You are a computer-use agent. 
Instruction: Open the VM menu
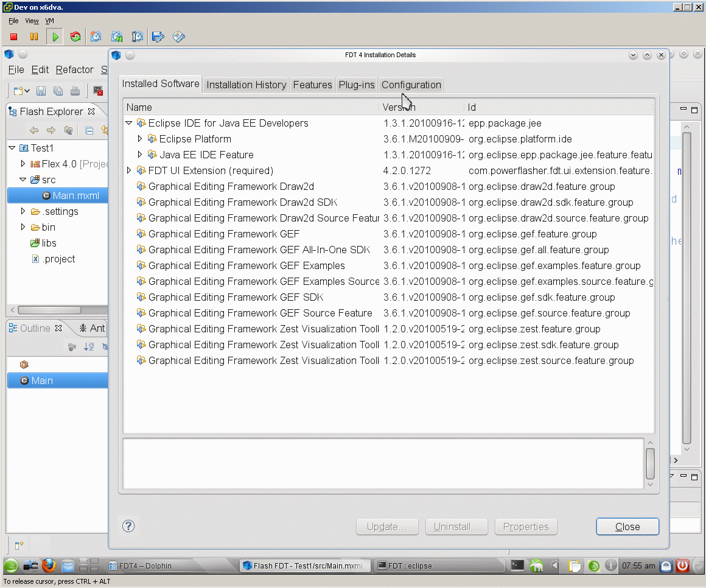[x=49, y=21]
